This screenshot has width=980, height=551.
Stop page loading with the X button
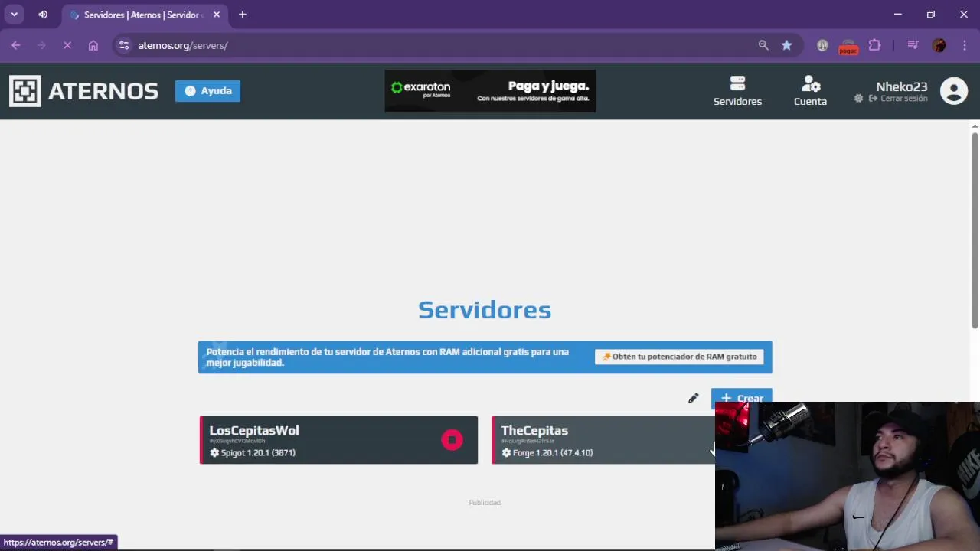67,45
